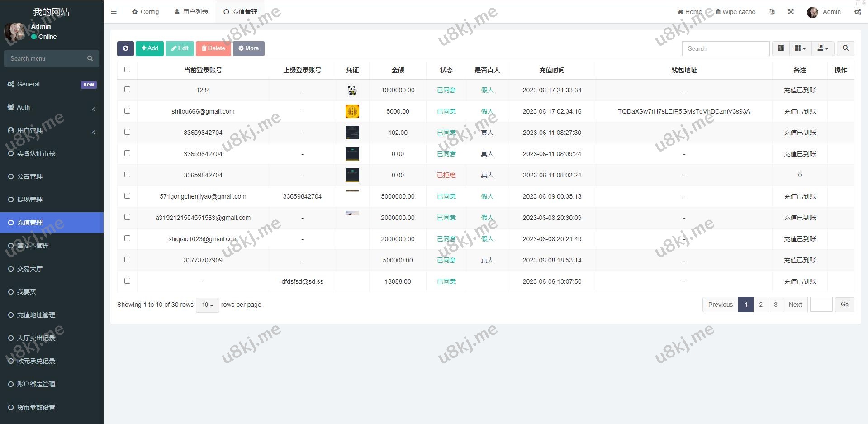Open 提现管理 in the sidebar
Screen dimensions: 868x424
pyautogui.click(x=30, y=200)
